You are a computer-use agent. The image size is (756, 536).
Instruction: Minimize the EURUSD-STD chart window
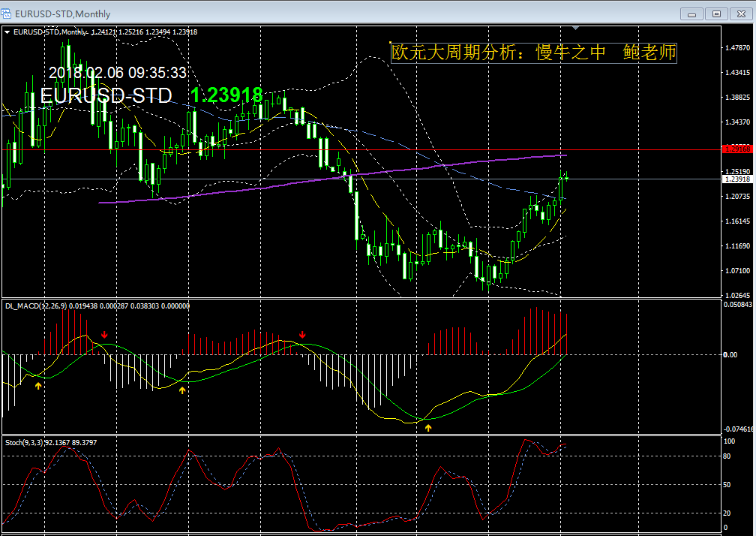point(691,14)
